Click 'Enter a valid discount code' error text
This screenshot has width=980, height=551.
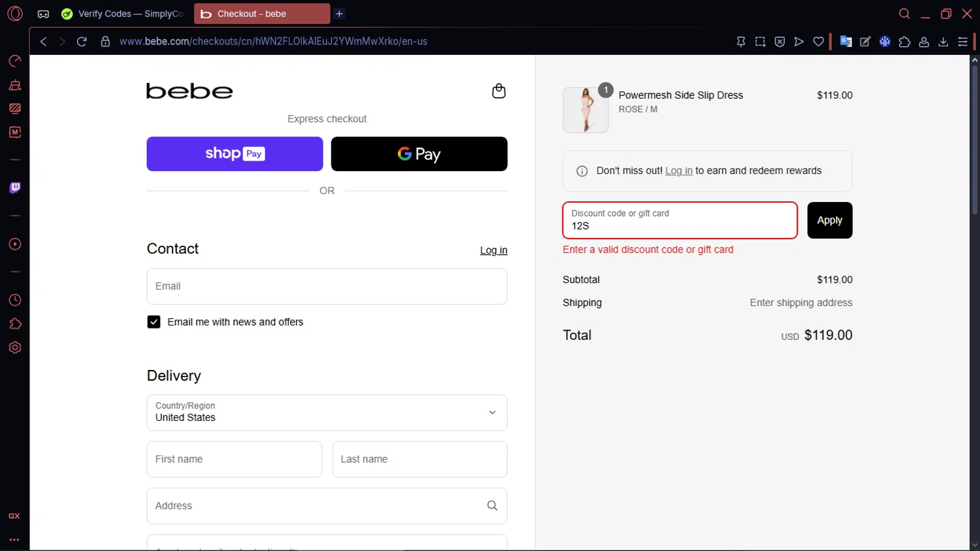point(648,250)
